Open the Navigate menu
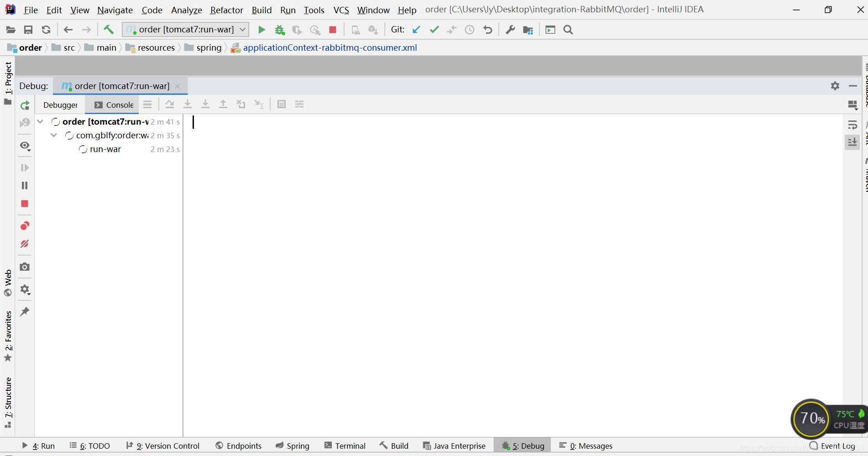Image resolution: width=868 pixels, height=456 pixels. 115,10
